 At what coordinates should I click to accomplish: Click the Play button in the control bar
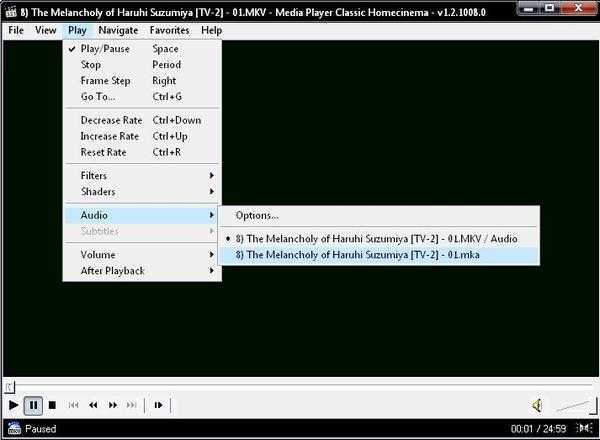pyautogui.click(x=13, y=405)
